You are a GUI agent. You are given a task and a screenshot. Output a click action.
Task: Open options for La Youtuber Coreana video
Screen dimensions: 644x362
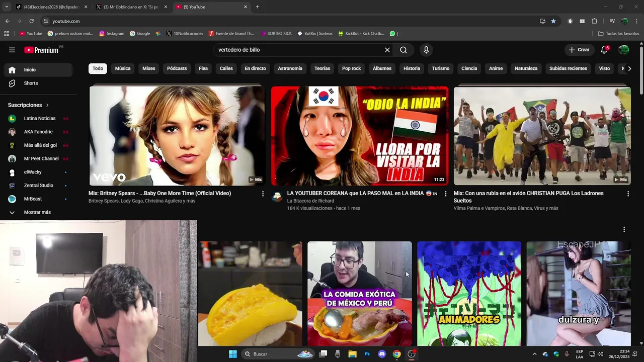[x=445, y=194]
